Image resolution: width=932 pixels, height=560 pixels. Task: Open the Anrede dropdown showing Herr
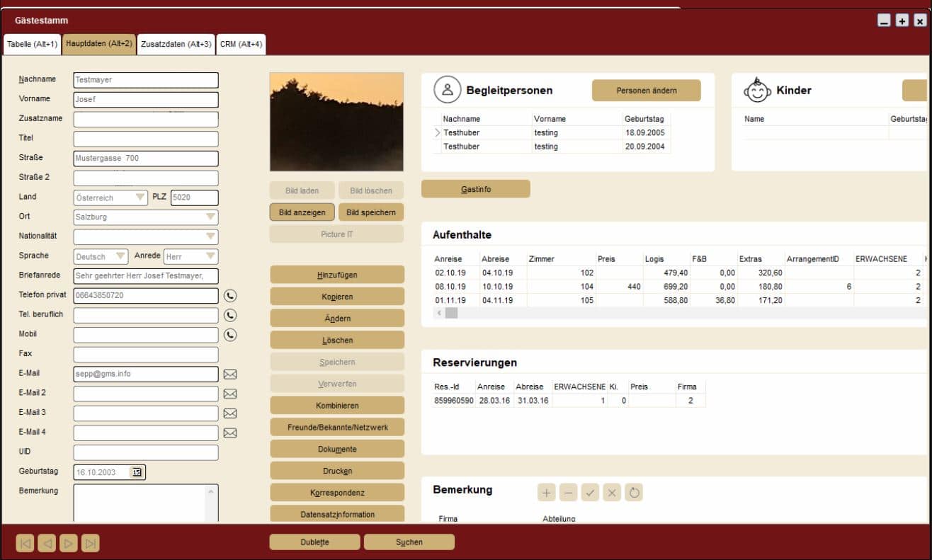(210, 256)
